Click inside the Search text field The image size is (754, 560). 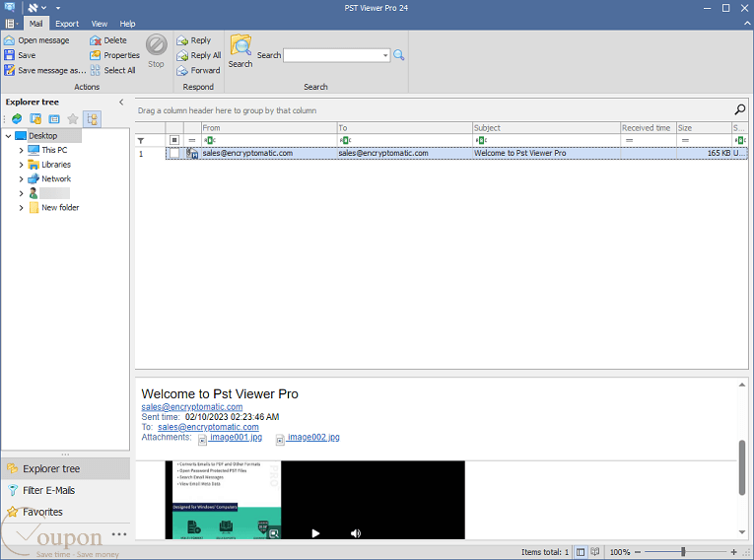click(x=333, y=55)
